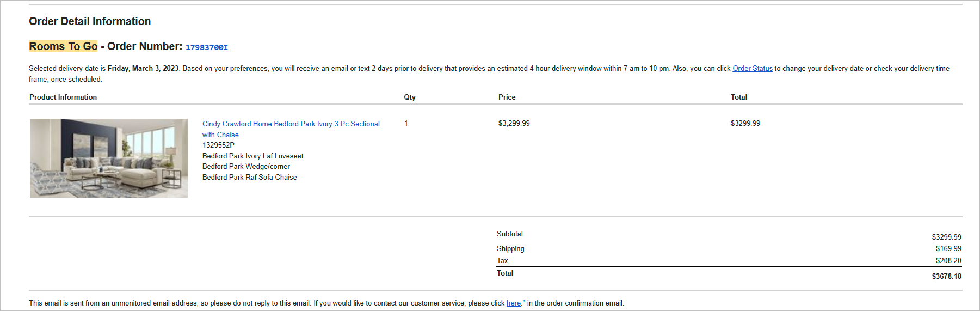Click the grand total $3678.18

coord(947,277)
